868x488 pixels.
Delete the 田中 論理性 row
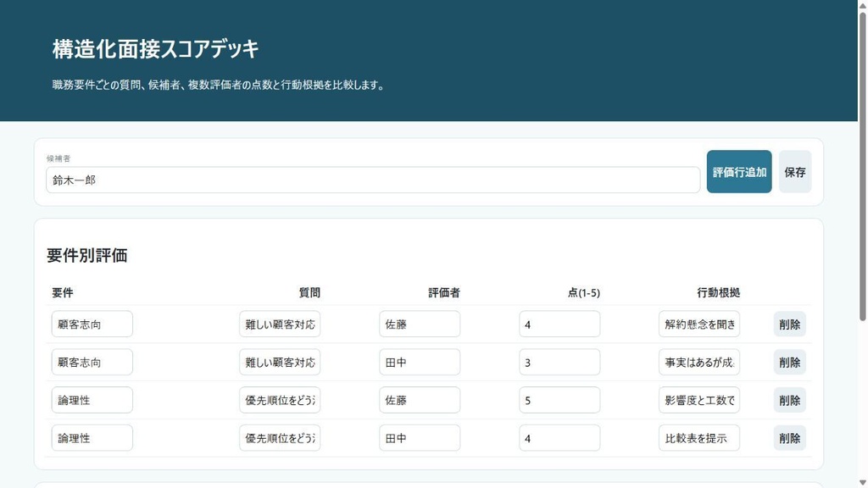click(x=789, y=438)
